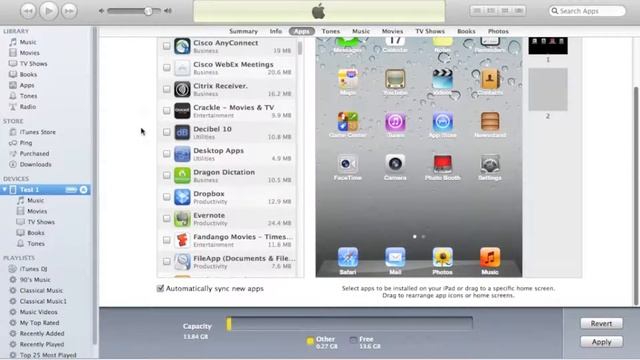640x360 pixels.
Task: Select Mail icon in iPad dock
Action: pos(395,258)
